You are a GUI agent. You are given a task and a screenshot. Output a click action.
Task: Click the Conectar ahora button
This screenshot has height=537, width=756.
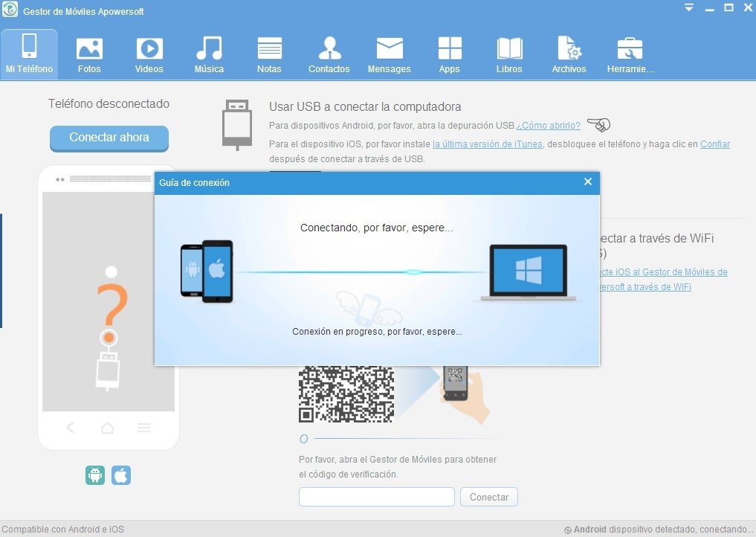109,138
